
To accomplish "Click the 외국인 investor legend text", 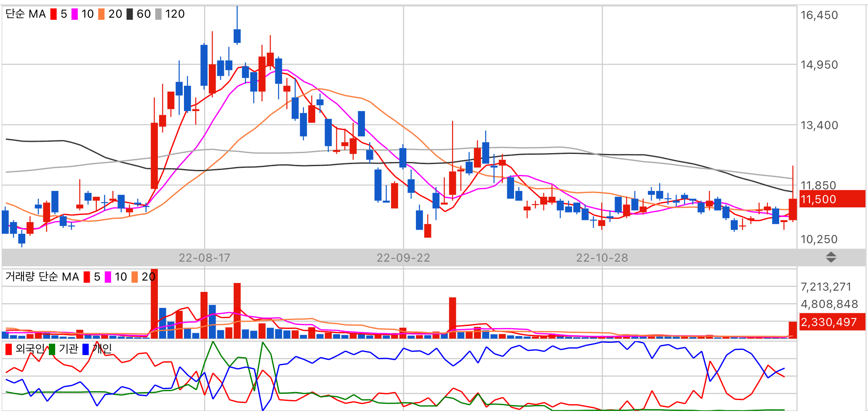I will pos(30,349).
